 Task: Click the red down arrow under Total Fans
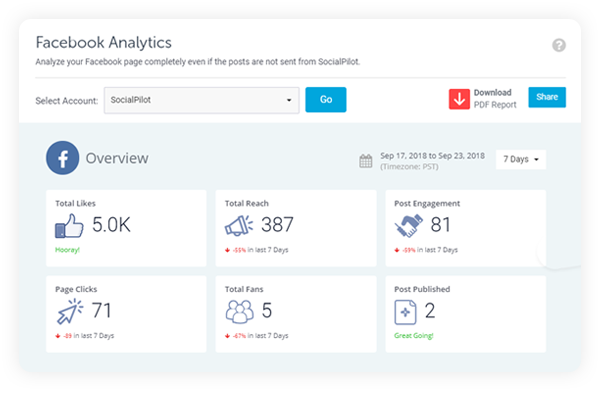click(227, 336)
